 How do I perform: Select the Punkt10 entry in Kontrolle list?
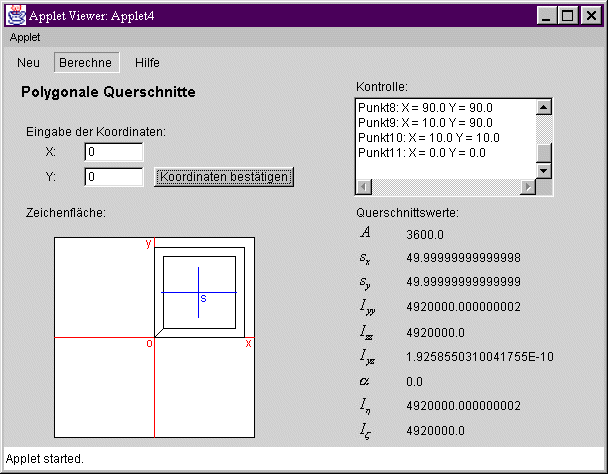(x=428, y=137)
